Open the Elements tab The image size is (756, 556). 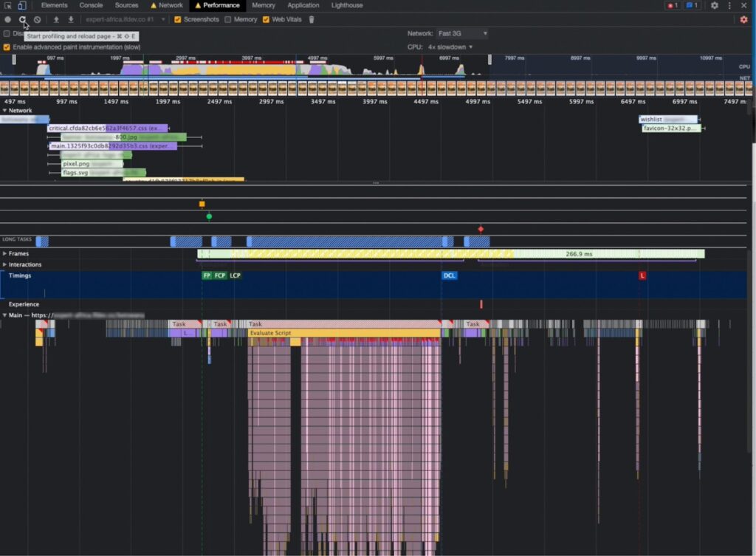pos(55,5)
